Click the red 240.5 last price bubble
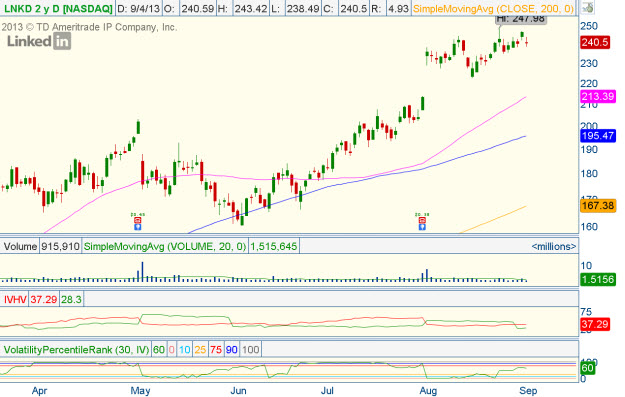Image resolution: width=625 pixels, height=397 pixels. click(595, 42)
